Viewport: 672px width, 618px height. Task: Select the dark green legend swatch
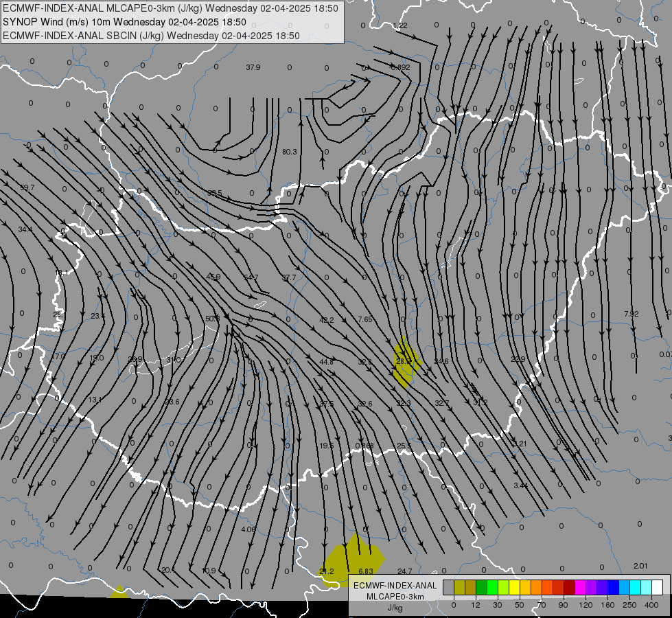(482, 587)
